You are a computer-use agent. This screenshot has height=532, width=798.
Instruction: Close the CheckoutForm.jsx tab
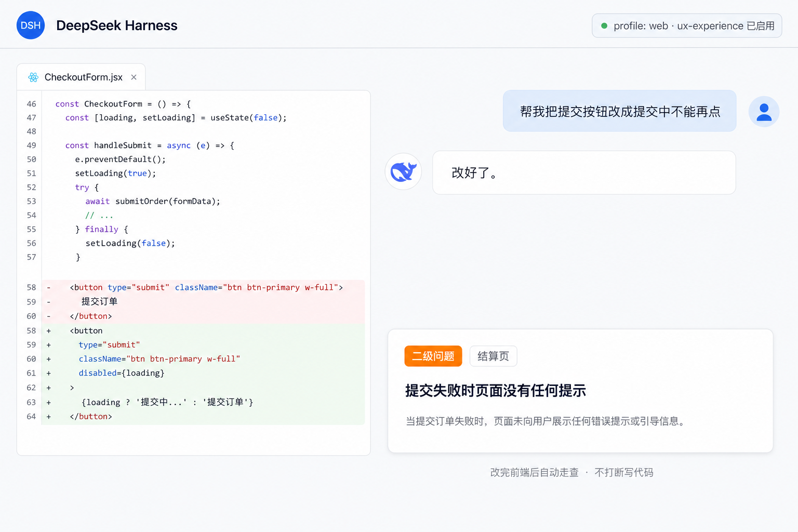click(134, 77)
